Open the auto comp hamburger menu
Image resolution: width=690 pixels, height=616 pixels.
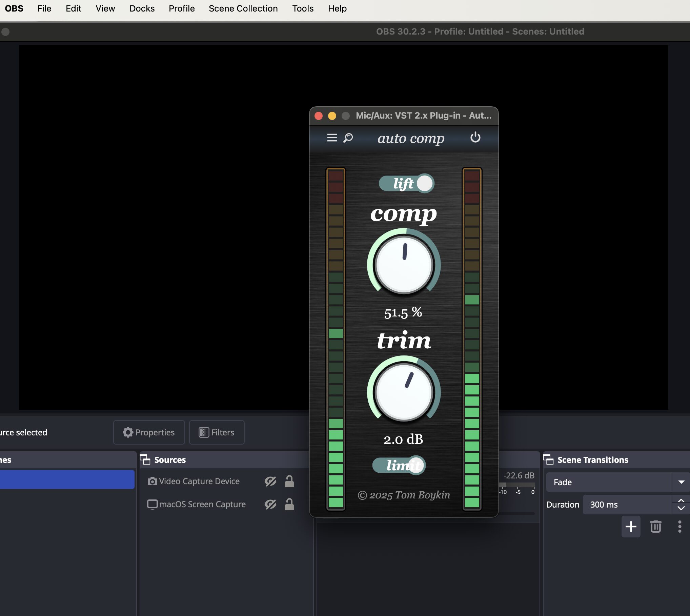(332, 138)
